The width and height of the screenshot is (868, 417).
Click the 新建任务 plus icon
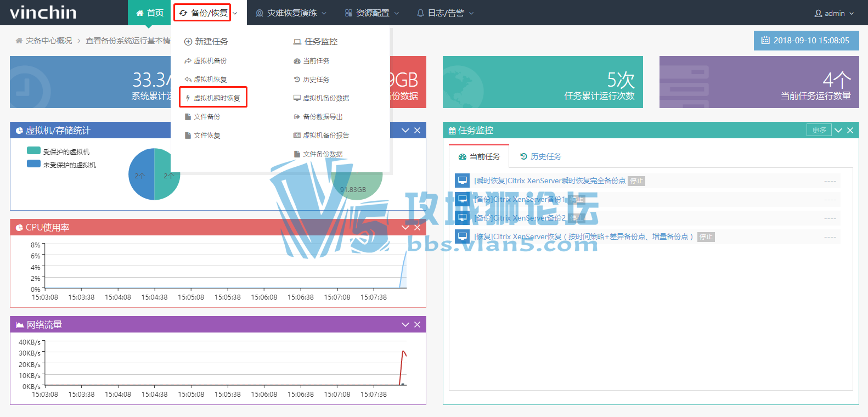pyautogui.click(x=188, y=42)
